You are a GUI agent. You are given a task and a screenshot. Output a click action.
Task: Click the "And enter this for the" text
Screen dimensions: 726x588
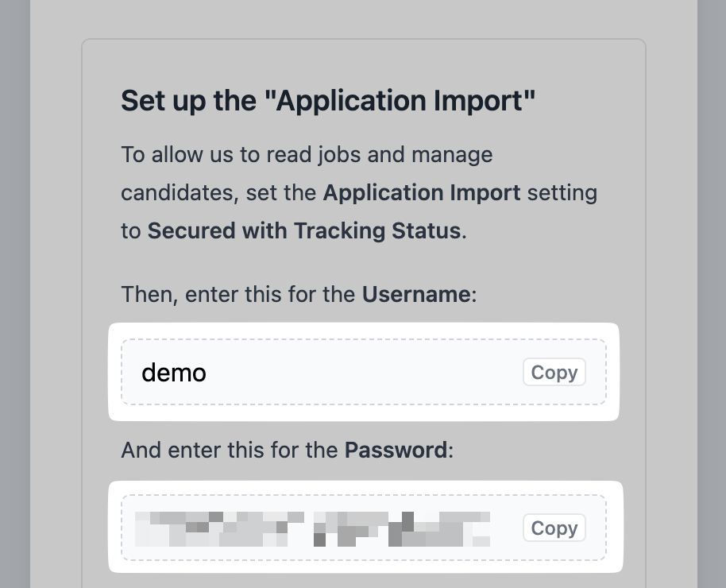(230, 451)
